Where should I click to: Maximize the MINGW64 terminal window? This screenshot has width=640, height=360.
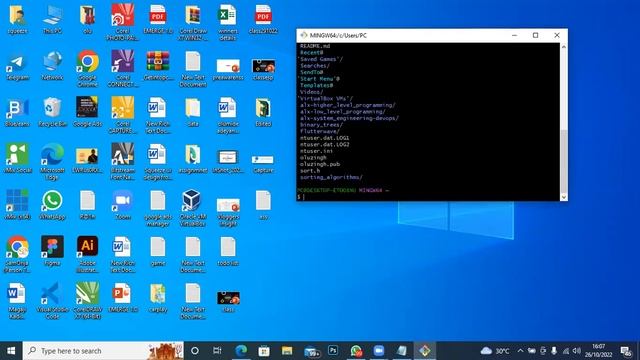tap(536, 35)
